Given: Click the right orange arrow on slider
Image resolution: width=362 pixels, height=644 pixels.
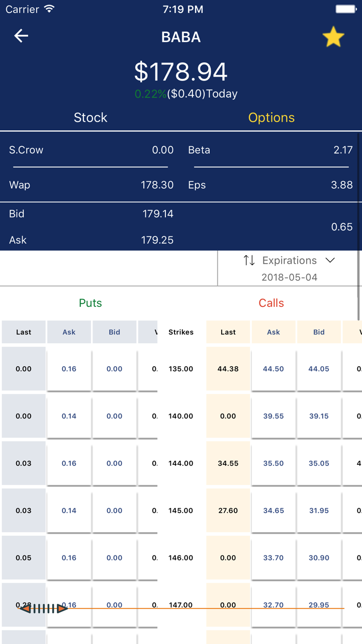Looking at the screenshot, I should [62, 609].
